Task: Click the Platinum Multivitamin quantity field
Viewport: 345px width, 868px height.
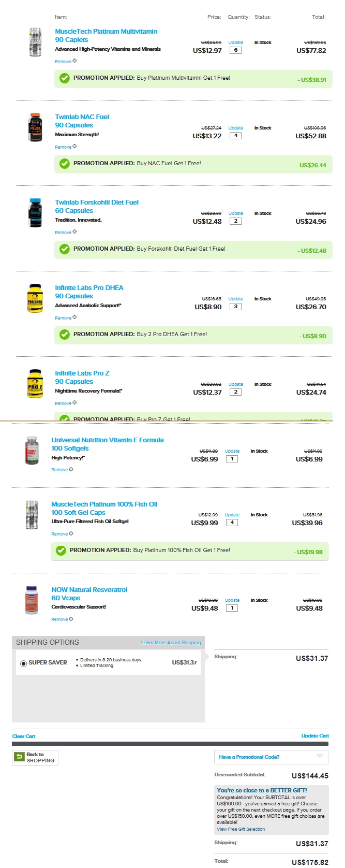Action: pyautogui.click(x=236, y=50)
